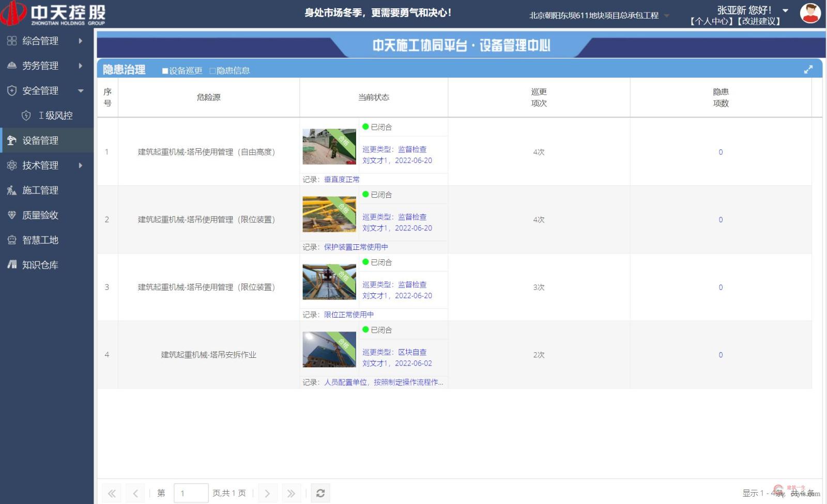Click the page number input field

click(x=191, y=493)
